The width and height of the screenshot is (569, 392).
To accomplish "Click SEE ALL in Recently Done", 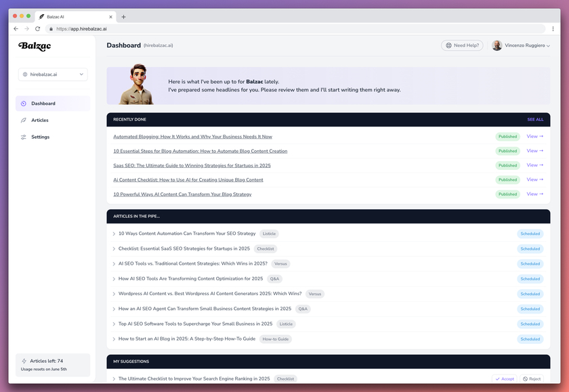I will (535, 119).
